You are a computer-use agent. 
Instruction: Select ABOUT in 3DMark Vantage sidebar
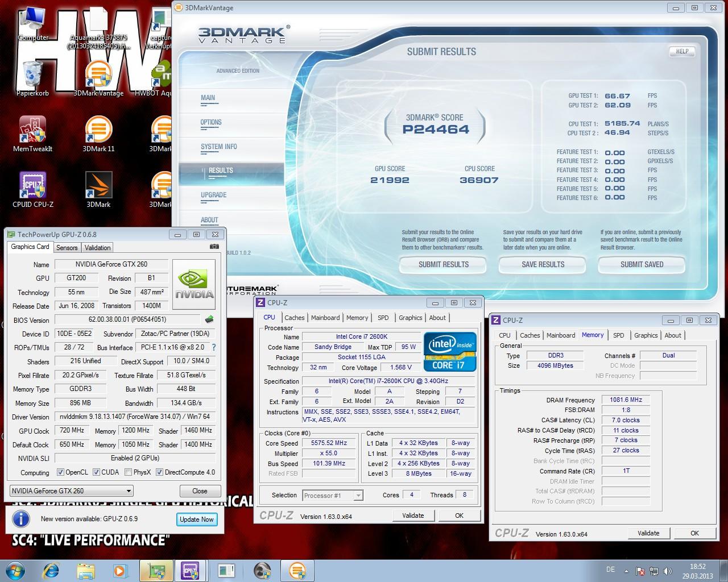(209, 220)
